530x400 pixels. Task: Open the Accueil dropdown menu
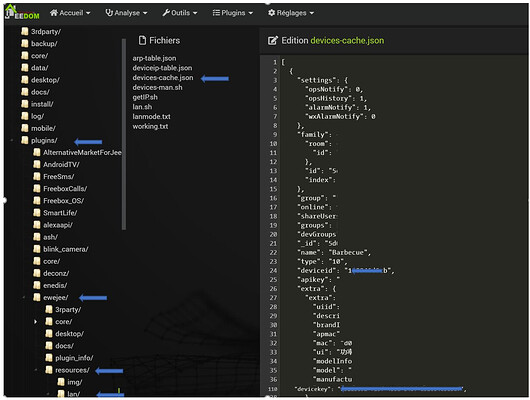click(x=70, y=13)
